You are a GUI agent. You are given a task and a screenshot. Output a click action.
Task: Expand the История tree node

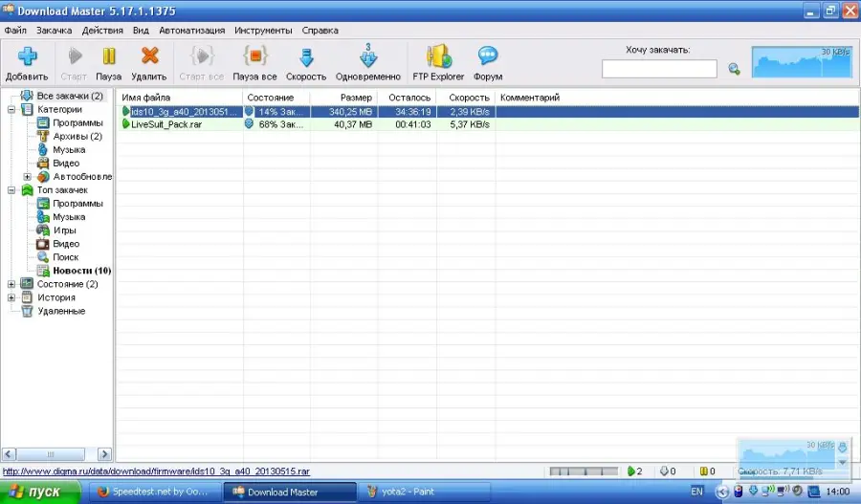tap(11, 297)
